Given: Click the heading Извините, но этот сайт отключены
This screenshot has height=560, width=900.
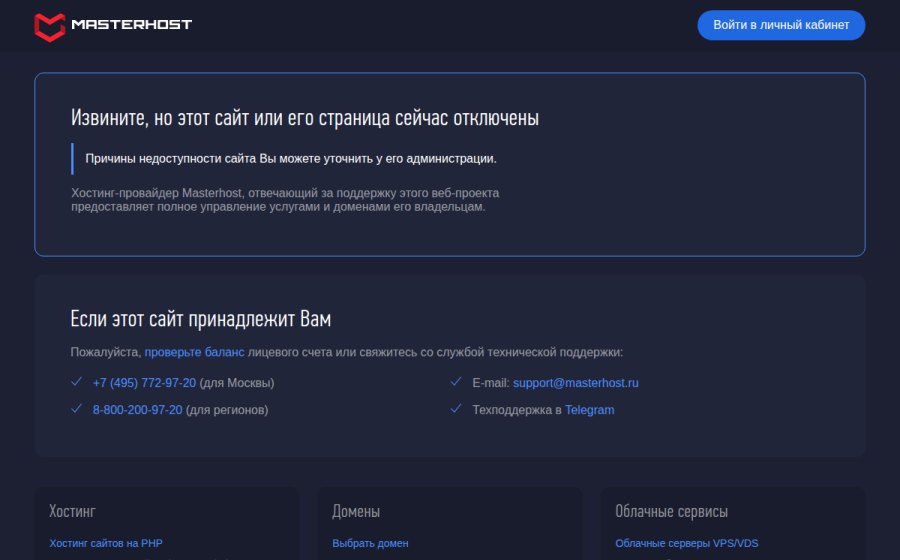Looking at the screenshot, I should (305, 118).
